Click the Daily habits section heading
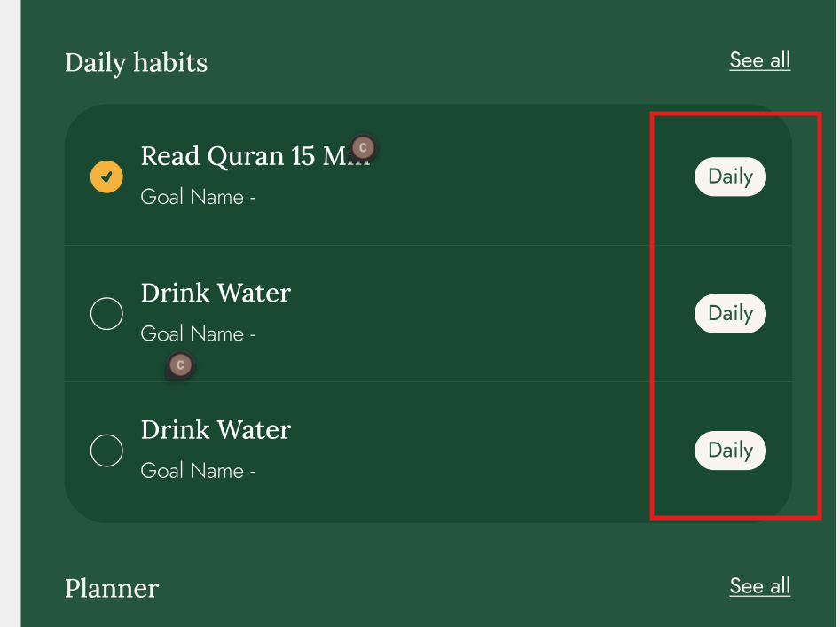The height and width of the screenshot is (627, 840). [137, 63]
